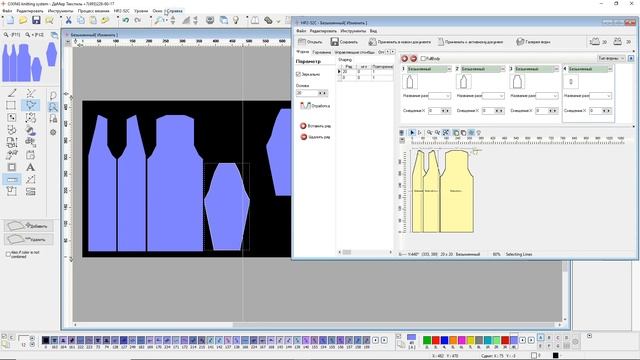Click the red add shape icon in HP2-S2C

coord(404,59)
